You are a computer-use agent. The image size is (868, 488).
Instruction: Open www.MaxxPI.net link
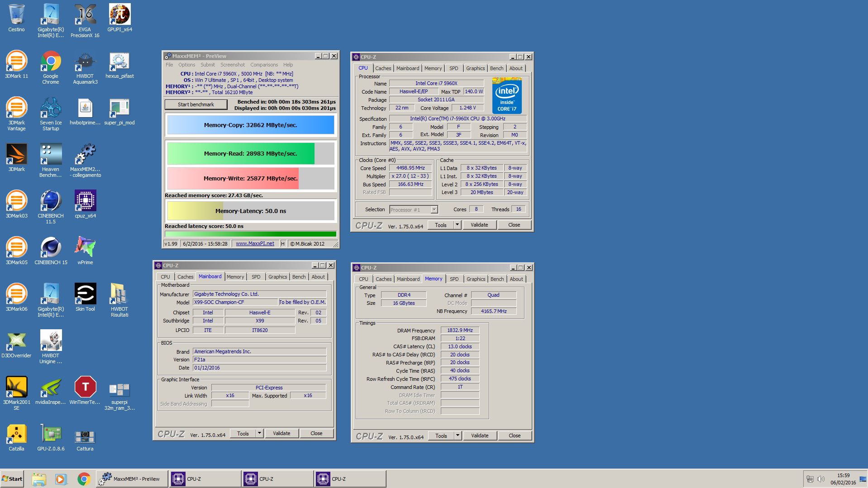point(255,243)
